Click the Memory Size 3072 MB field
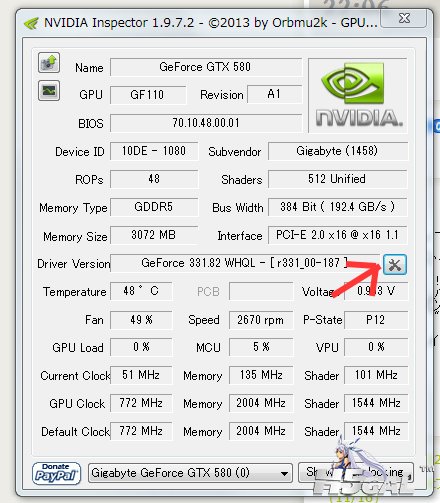Image resolution: width=440 pixels, height=503 pixels. 154,235
